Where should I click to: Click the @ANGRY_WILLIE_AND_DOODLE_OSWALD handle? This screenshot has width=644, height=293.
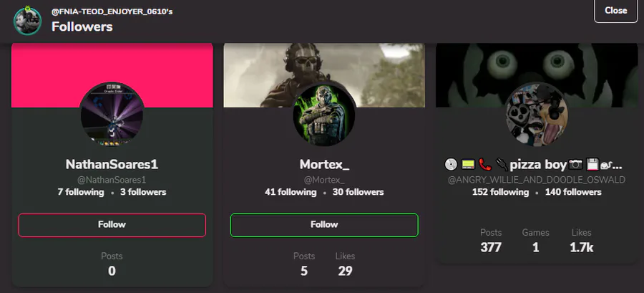pyautogui.click(x=537, y=180)
